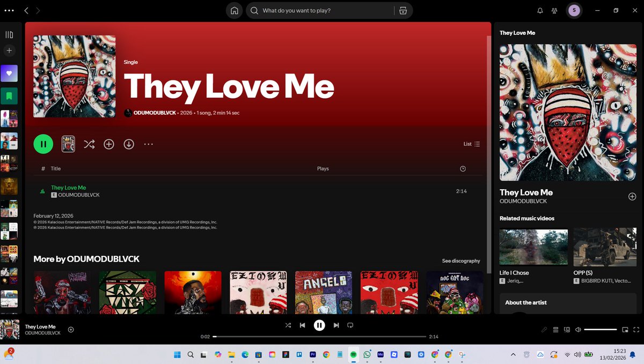This screenshot has width=644, height=364.
Task: Click the album preview thumbnail beside play button
Action: [68, 144]
